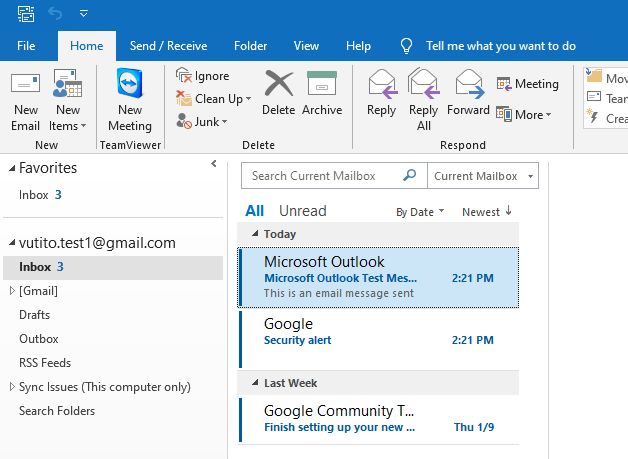Image resolution: width=628 pixels, height=459 pixels.
Task: Open the Current Mailbox scope dropdown
Action: (x=483, y=176)
